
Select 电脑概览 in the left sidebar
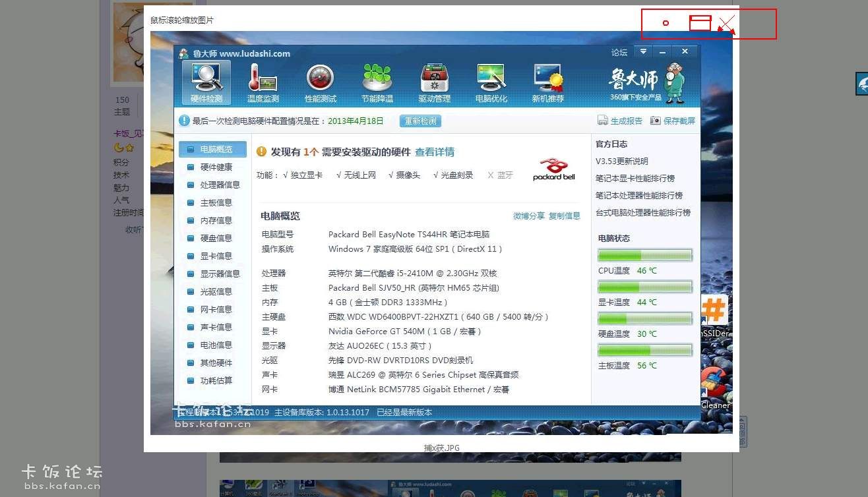point(212,150)
